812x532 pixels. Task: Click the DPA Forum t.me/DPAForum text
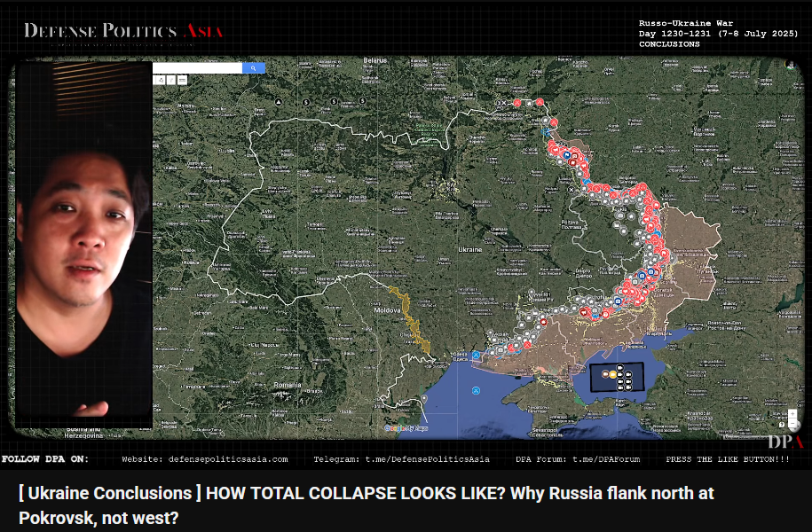pos(578,459)
